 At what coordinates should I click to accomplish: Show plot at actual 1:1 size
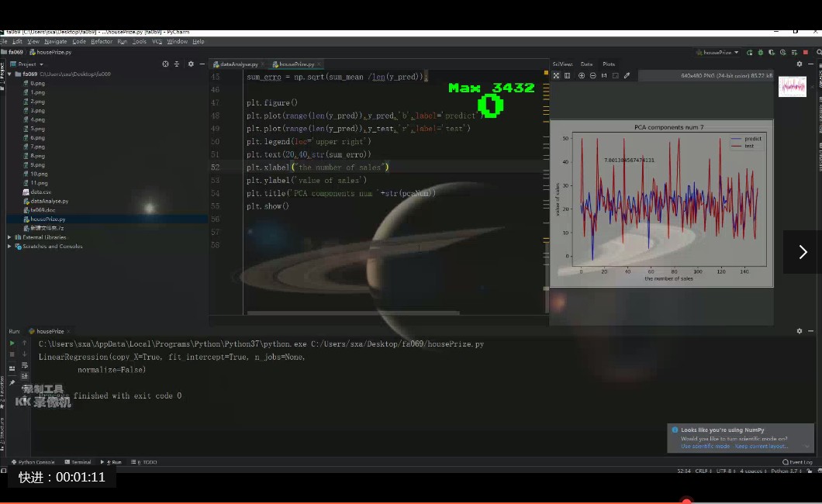click(604, 75)
